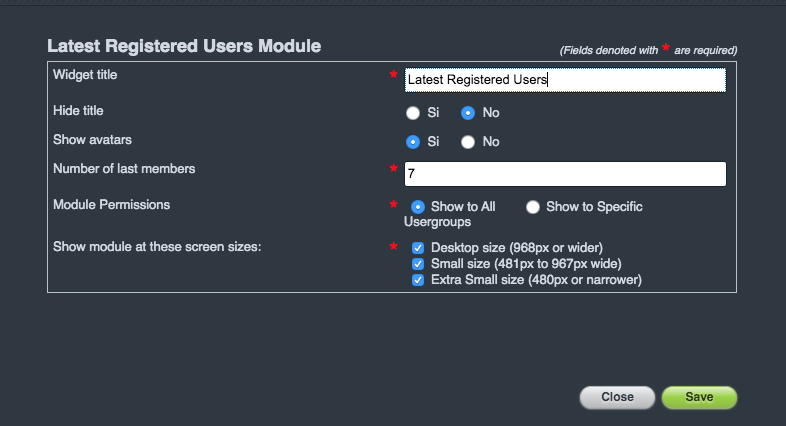
Task: Toggle the Small size checkbox
Action: [x=419, y=263]
